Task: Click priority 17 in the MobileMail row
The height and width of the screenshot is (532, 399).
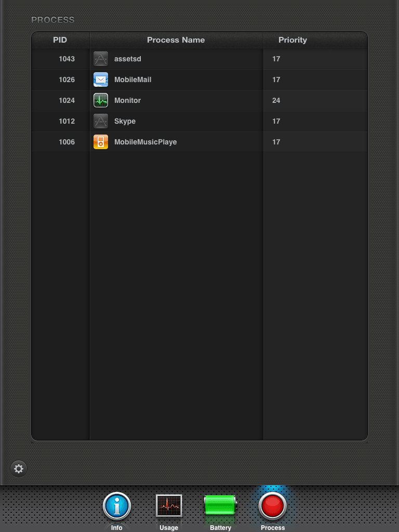Action: tap(276, 79)
